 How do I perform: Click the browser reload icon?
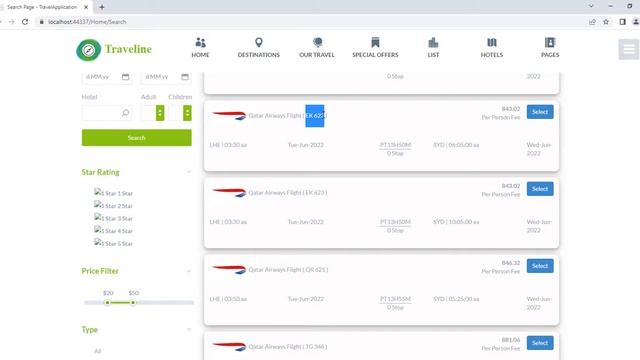25,22
